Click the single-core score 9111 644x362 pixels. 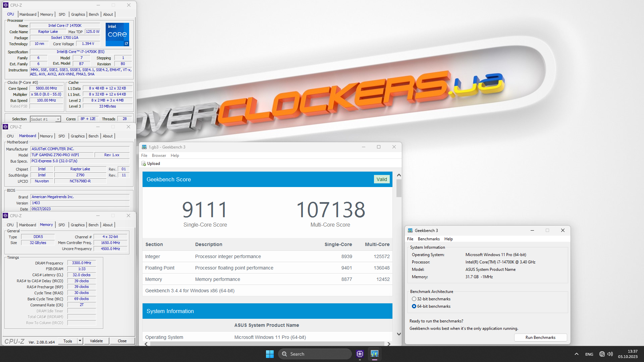pyautogui.click(x=205, y=210)
